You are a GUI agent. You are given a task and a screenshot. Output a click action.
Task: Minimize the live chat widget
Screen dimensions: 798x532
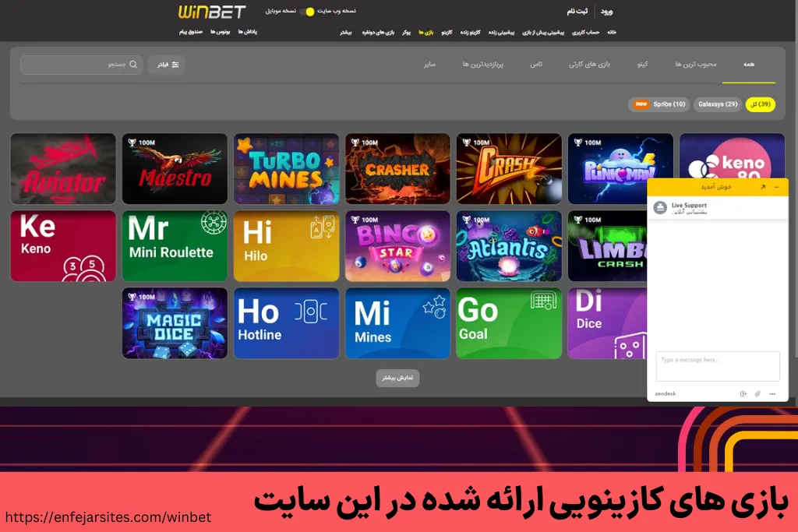pos(777,187)
